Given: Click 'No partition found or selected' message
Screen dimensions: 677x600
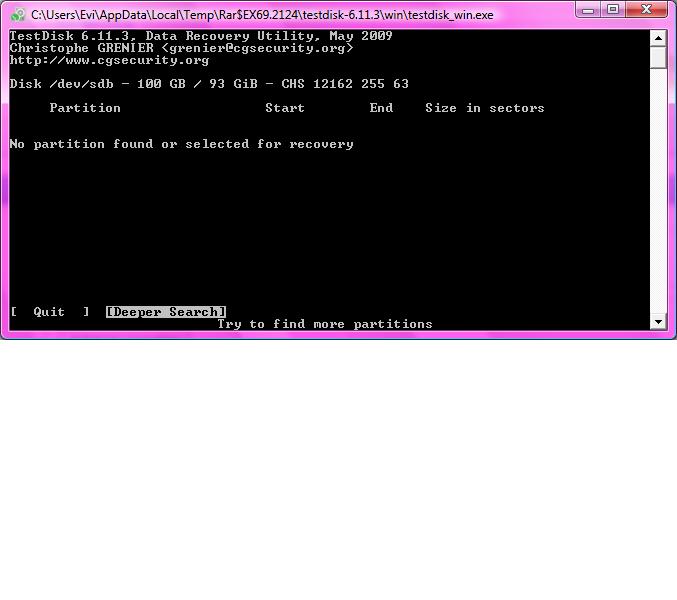Looking at the screenshot, I should coord(181,144).
